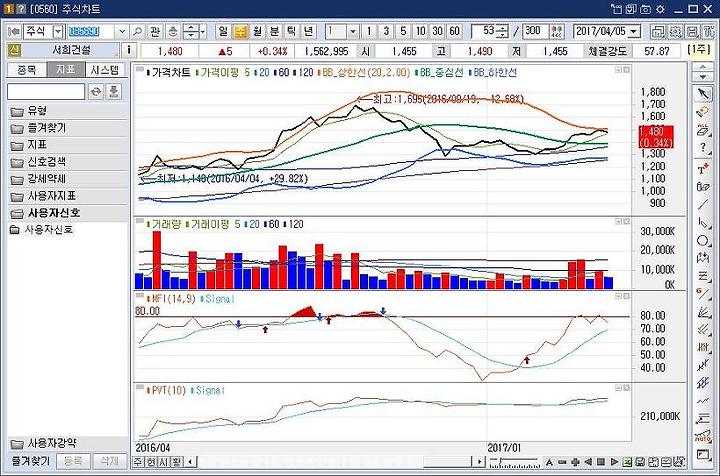Open the '즐겨찾기' folder

[x=67, y=128]
